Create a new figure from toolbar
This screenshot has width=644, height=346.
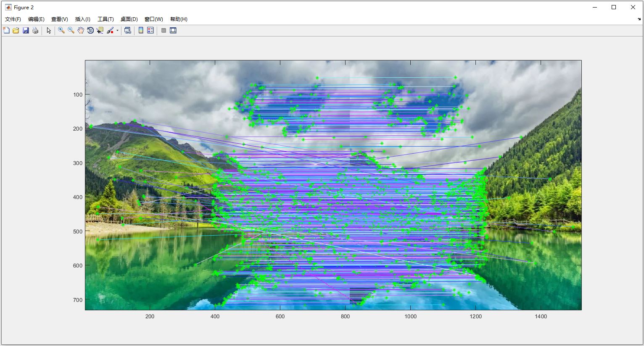coord(6,30)
